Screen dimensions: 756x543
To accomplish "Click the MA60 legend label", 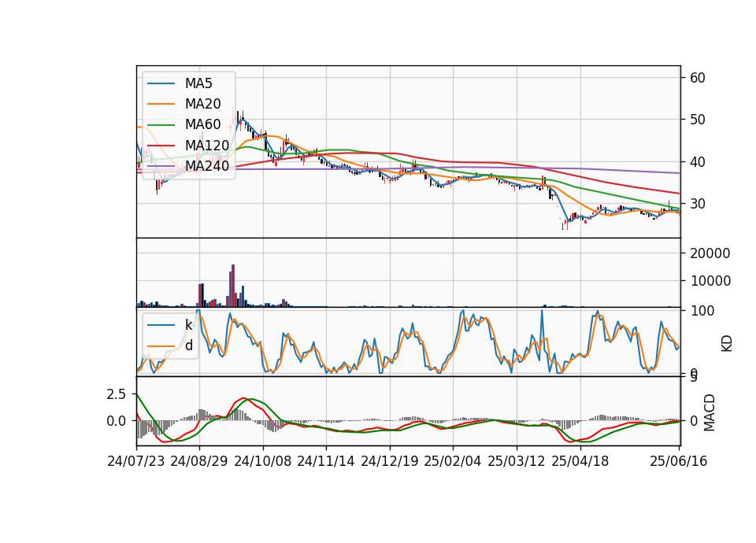I will click(202, 124).
